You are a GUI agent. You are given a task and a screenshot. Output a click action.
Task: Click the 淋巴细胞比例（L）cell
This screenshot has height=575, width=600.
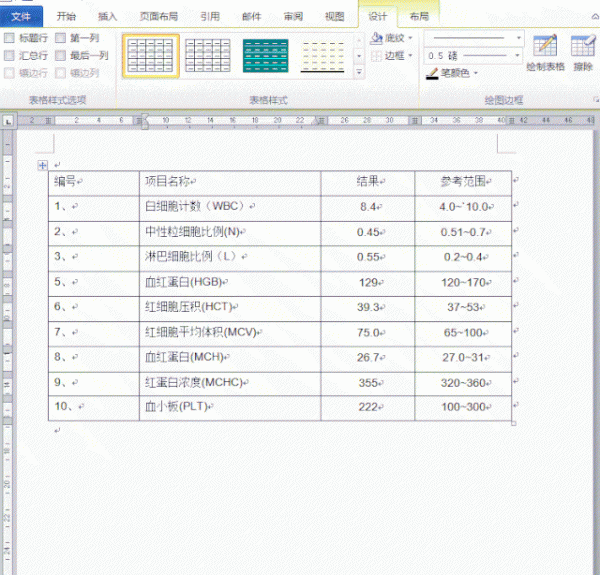(230, 259)
